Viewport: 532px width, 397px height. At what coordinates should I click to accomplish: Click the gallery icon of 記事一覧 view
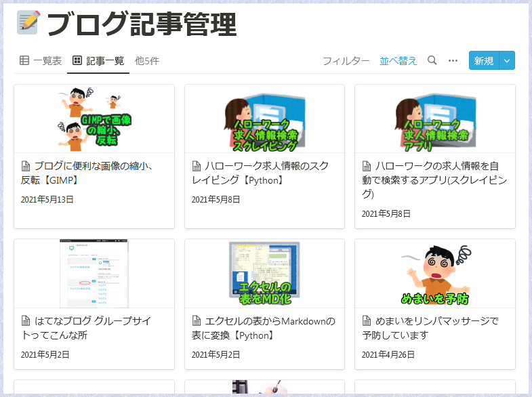[x=77, y=60]
